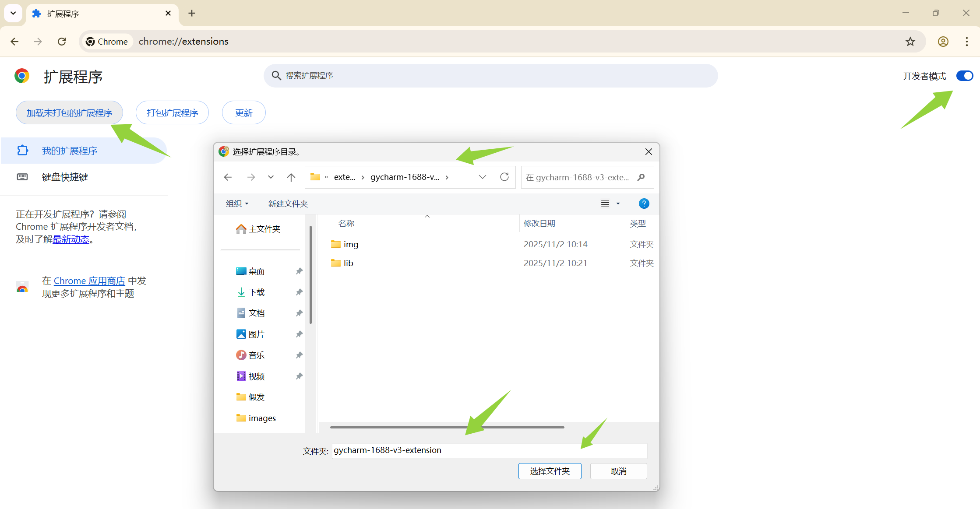Image resolution: width=980 pixels, height=509 pixels.
Task: Toggle the 开发者模式 developer mode switch
Action: 964,76
